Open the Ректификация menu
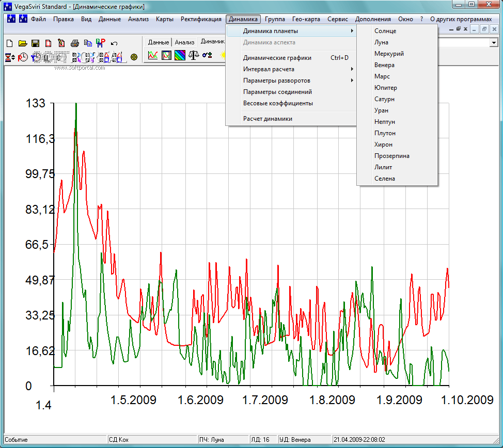The image size is (503, 448). [201, 19]
